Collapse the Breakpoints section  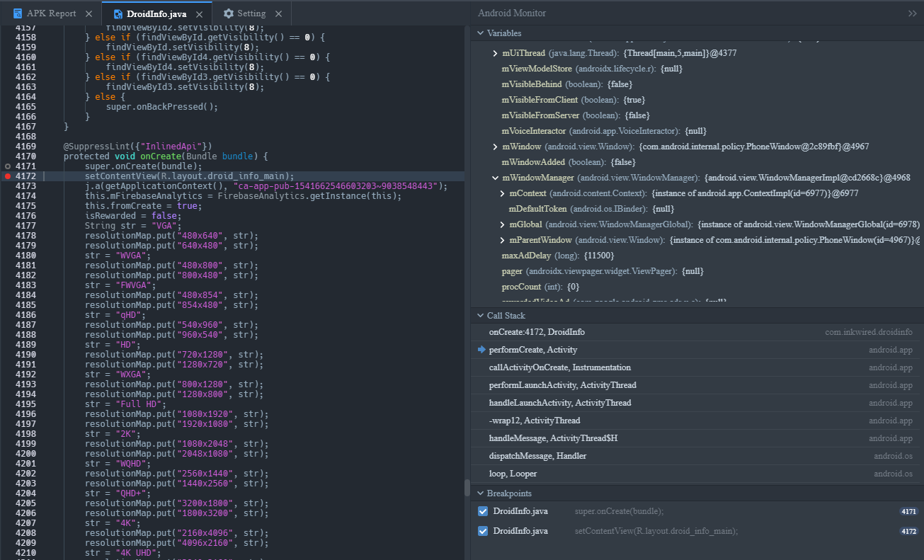(x=480, y=493)
